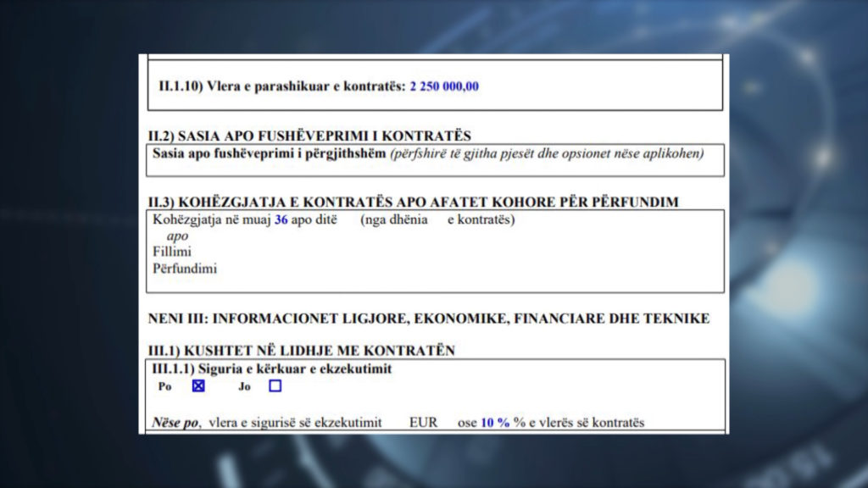The width and height of the screenshot is (868, 488).
Task: Click the Nëse po text
Action: 176,423
